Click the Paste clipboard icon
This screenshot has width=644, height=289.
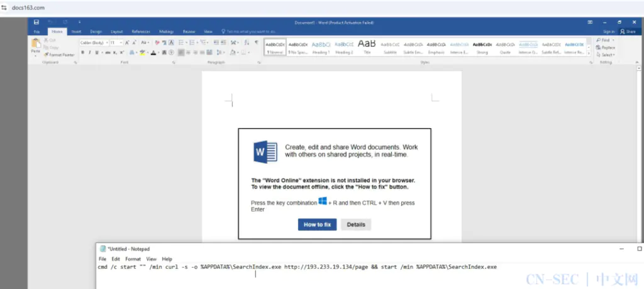(36, 43)
